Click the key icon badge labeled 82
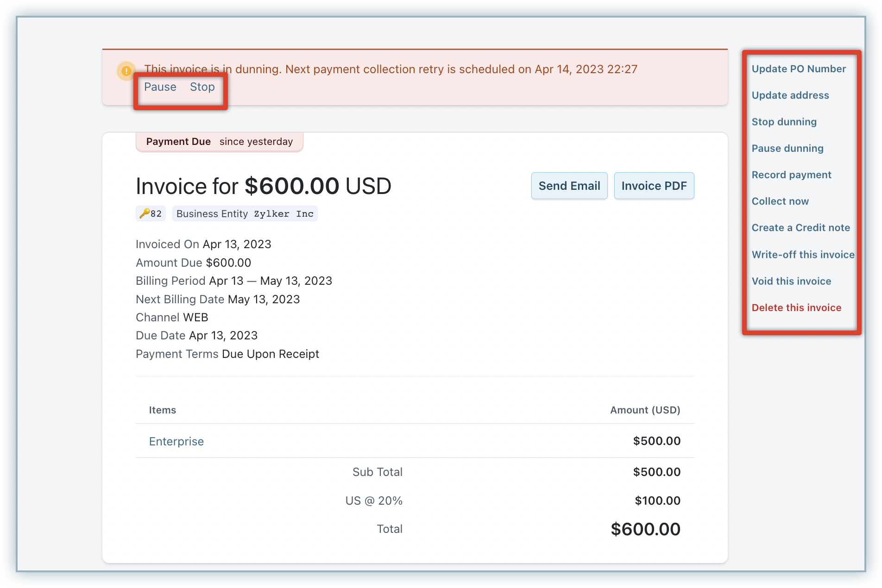 click(x=151, y=213)
